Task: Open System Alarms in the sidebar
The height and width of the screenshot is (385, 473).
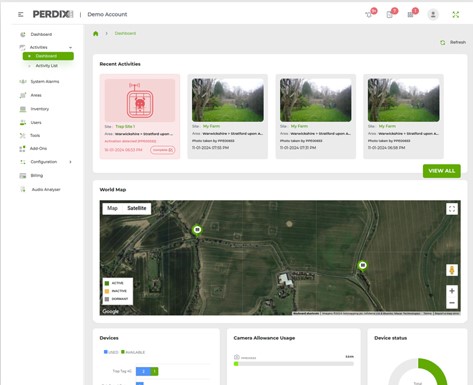Action: [x=45, y=81]
